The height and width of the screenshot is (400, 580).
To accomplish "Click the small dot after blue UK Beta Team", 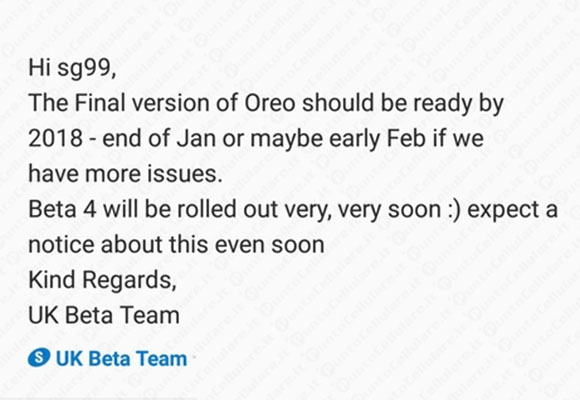I will click(193, 357).
